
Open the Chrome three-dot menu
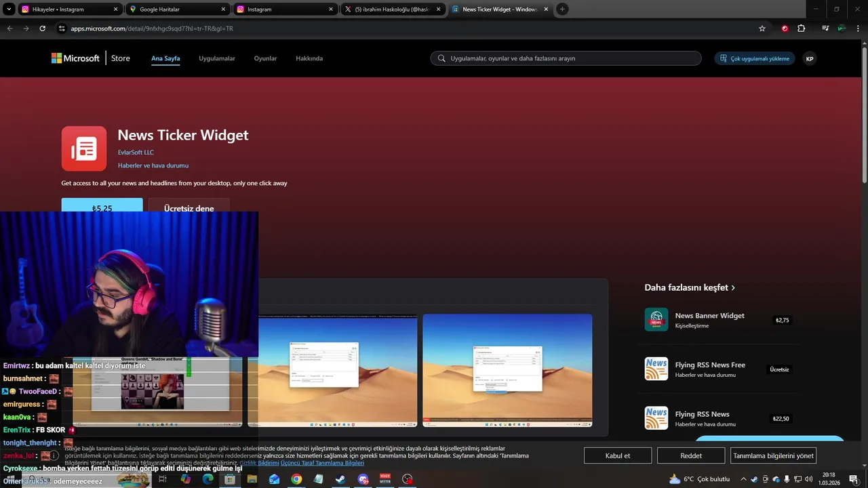click(x=858, y=28)
